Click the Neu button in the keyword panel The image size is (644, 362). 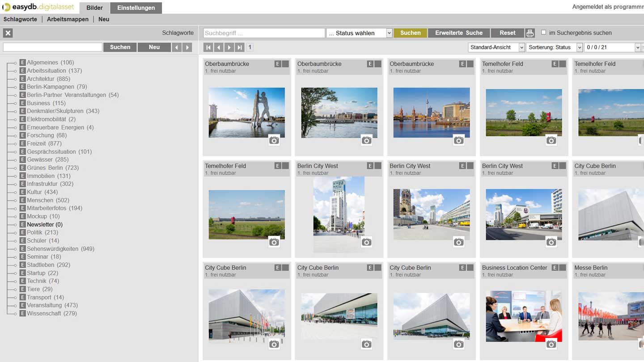pos(154,47)
